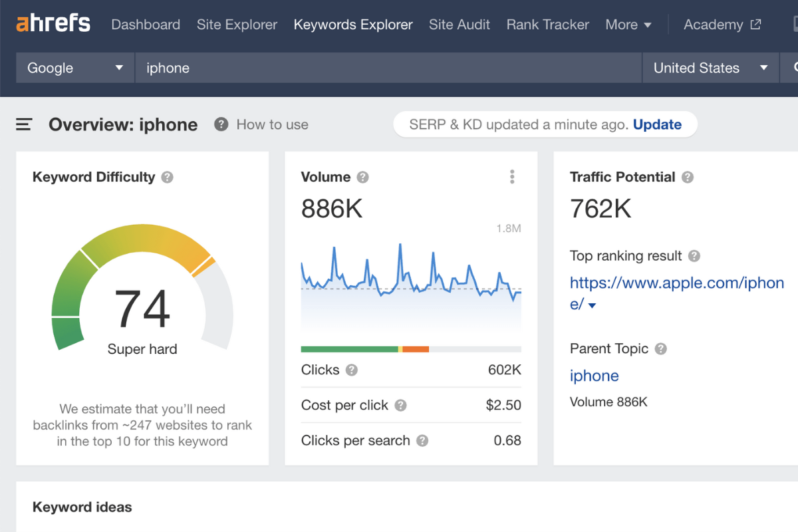Image resolution: width=798 pixels, height=532 pixels.
Task: Click the Volume help icon
Action: 362,177
